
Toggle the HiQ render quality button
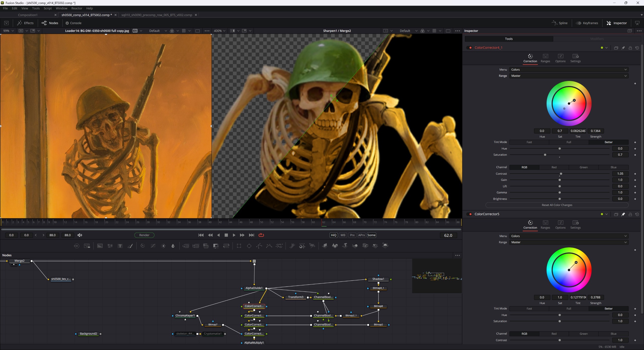click(334, 235)
